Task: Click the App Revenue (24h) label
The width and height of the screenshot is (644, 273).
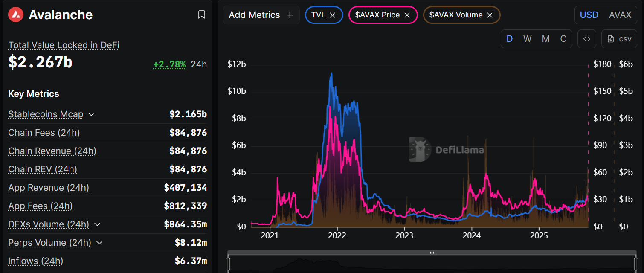Action: click(x=49, y=188)
